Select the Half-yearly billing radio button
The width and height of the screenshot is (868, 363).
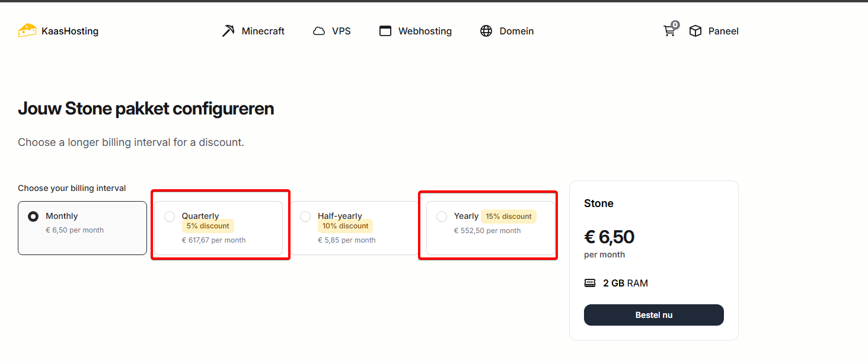click(305, 216)
